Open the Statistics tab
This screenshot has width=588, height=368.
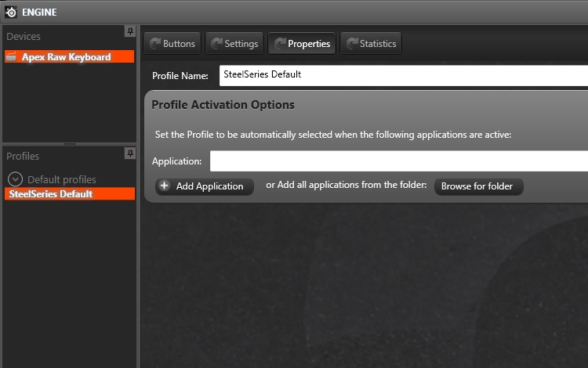point(371,43)
